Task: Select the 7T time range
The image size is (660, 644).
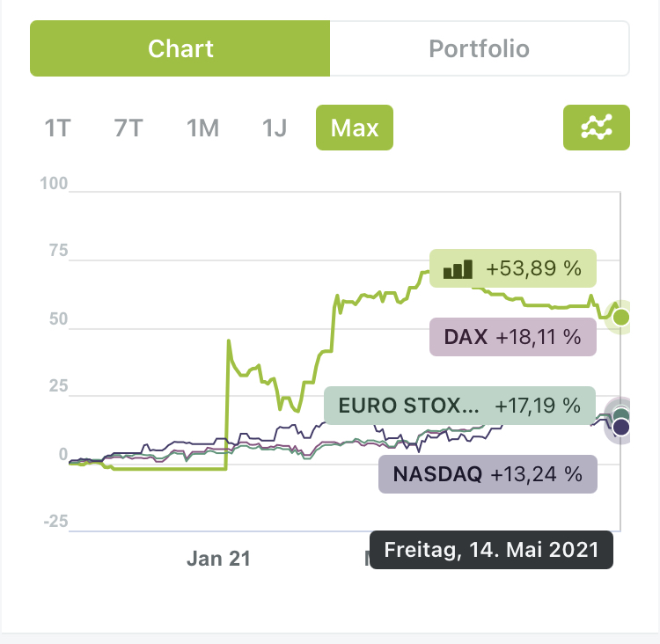Action: coord(128,128)
